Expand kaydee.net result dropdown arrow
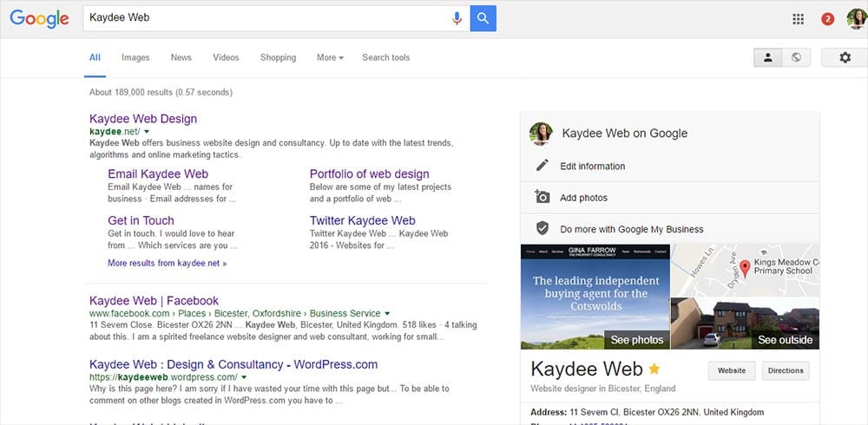The width and height of the screenshot is (868, 425). click(146, 132)
